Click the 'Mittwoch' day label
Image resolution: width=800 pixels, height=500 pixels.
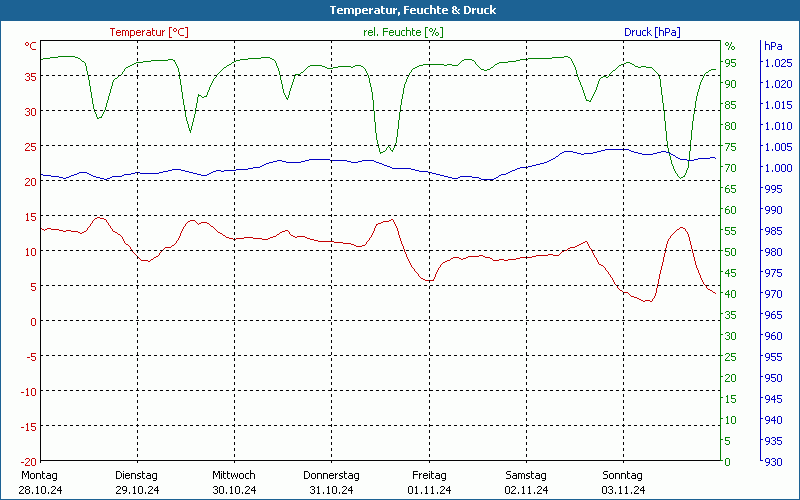click(234, 475)
